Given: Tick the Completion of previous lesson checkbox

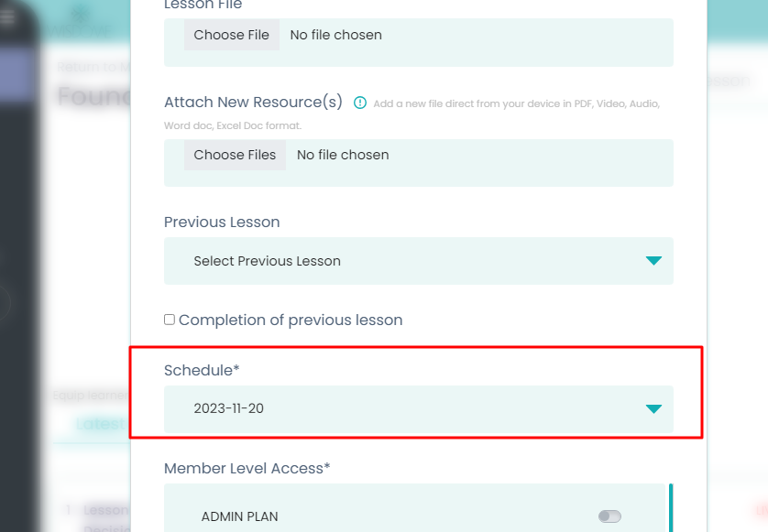Looking at the screenshot, I should click(170, 320).
